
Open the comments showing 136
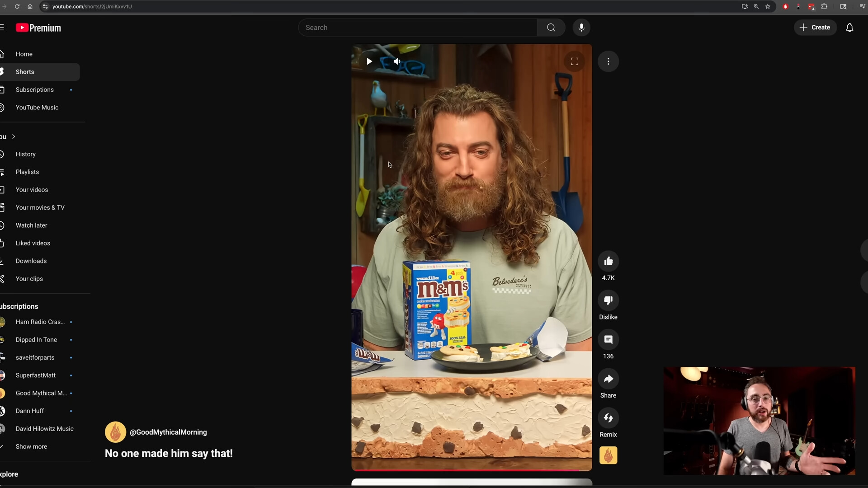click(x=608, y=340)
